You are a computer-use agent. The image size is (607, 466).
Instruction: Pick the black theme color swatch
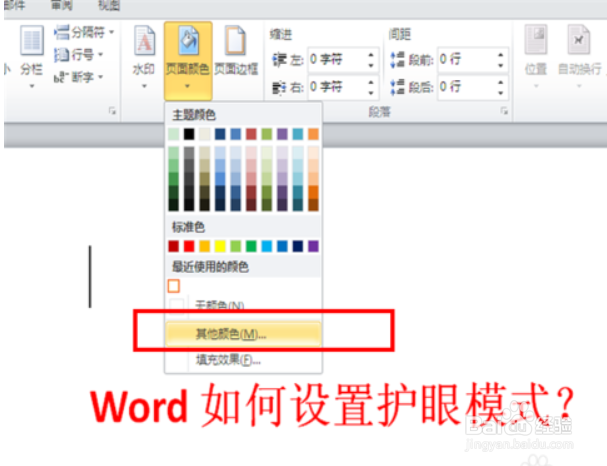(x=189, y=134)
